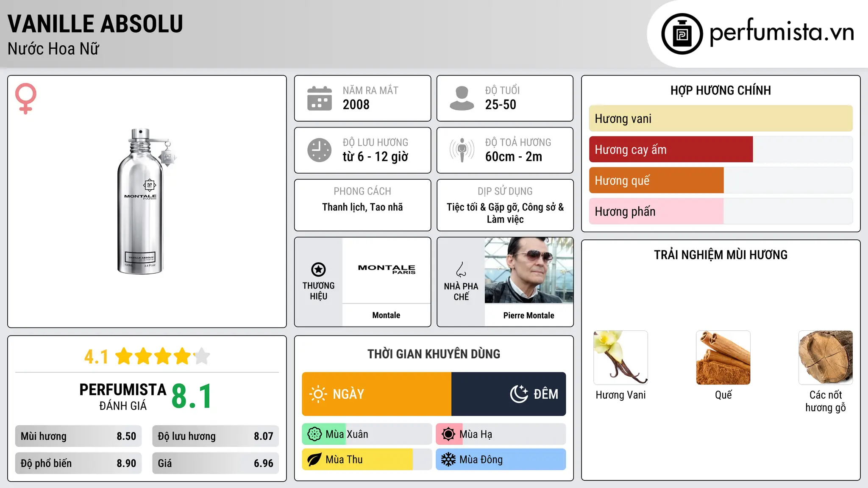Click the Nước Hoa Nữ subtitle

pos(53,49)
